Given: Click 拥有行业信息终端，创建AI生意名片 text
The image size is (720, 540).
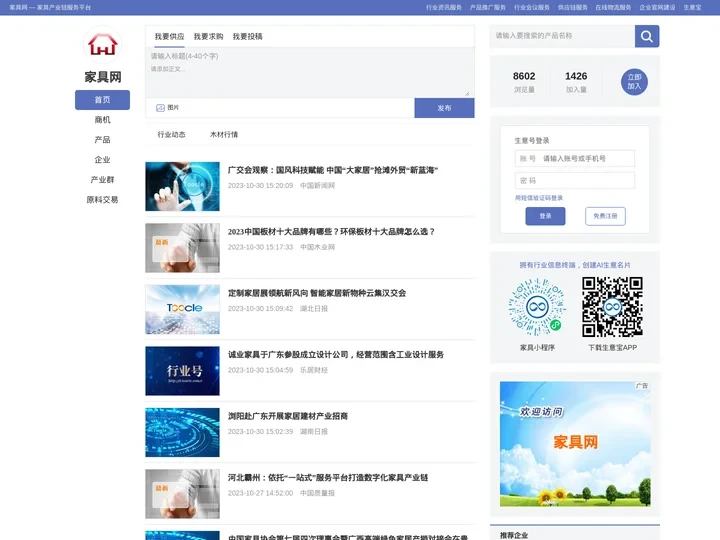Looking at the screenshot, I should [x=575, y=265].
